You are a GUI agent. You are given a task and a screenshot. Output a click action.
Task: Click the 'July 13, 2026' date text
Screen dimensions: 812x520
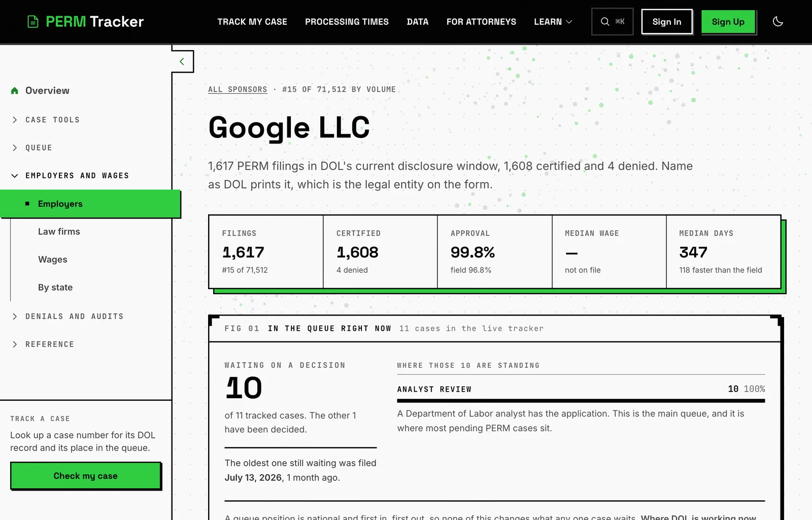coord(253,477)
